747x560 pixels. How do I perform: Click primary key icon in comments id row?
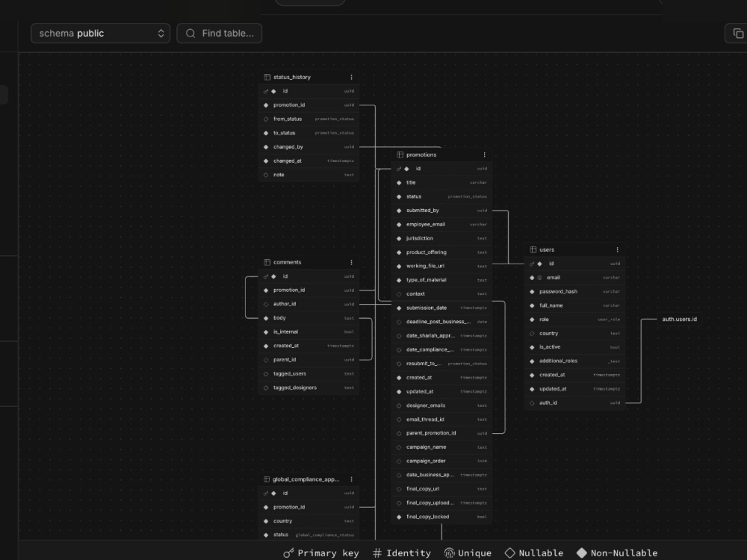[266, 276]
